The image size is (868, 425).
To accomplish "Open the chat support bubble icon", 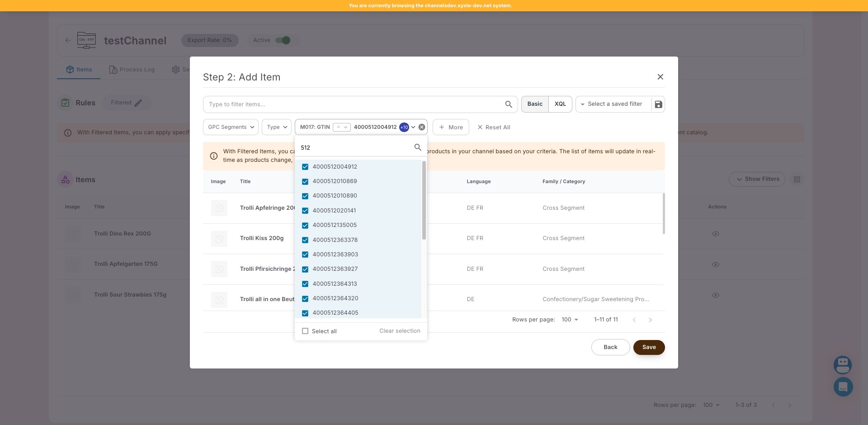I will click(x=843, y=387).
